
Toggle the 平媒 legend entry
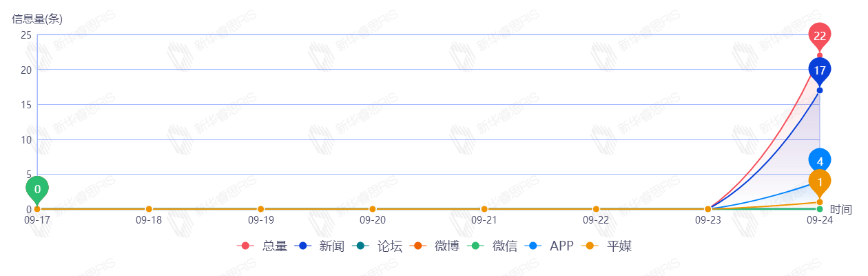click(607, 246)
